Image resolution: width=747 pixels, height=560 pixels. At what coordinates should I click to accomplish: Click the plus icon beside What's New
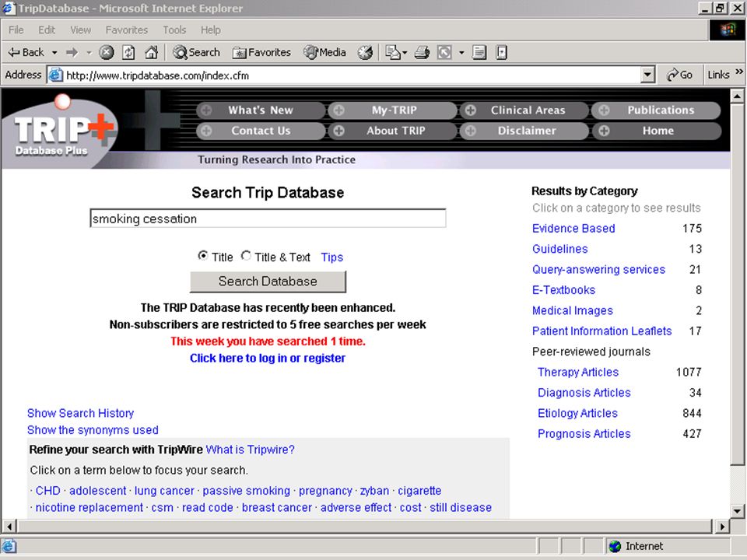[x=206, y=110]
